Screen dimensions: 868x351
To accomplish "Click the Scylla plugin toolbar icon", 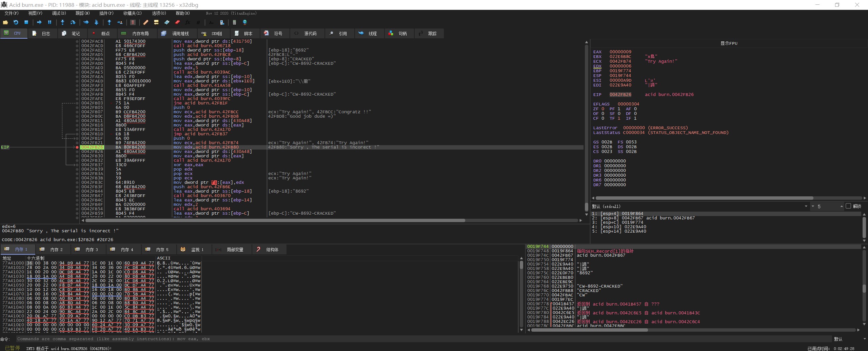I will [x=133, y=22].
